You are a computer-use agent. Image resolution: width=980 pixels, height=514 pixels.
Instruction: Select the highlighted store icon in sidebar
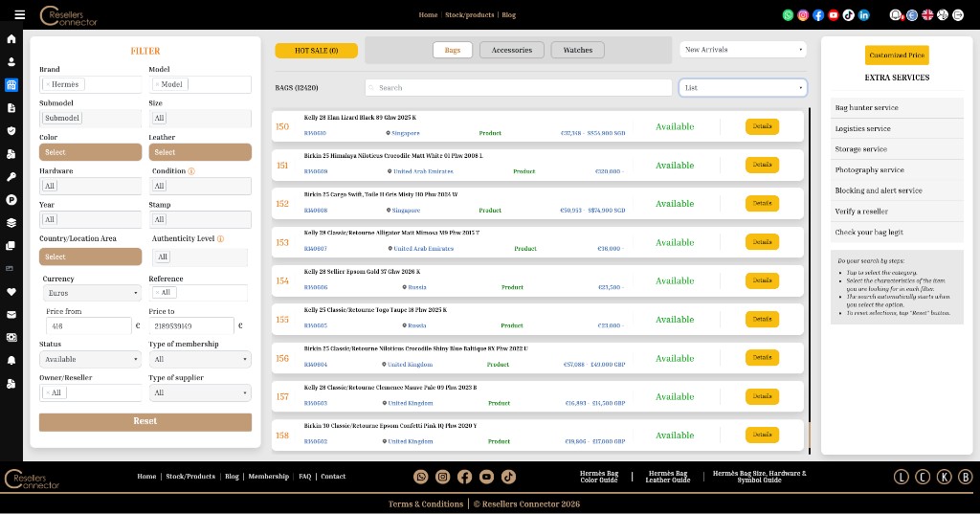pos(11,85)
